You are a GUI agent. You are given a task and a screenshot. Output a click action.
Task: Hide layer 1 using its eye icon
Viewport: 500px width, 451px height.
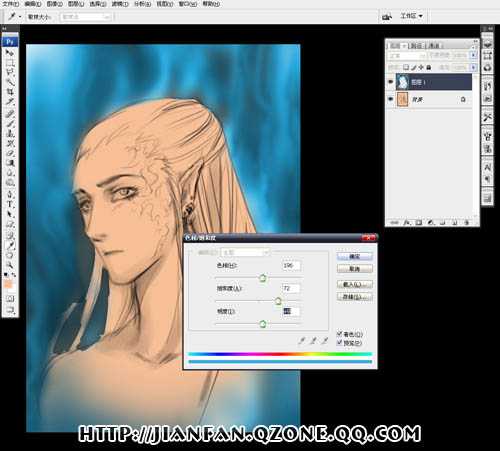(390, 82)
